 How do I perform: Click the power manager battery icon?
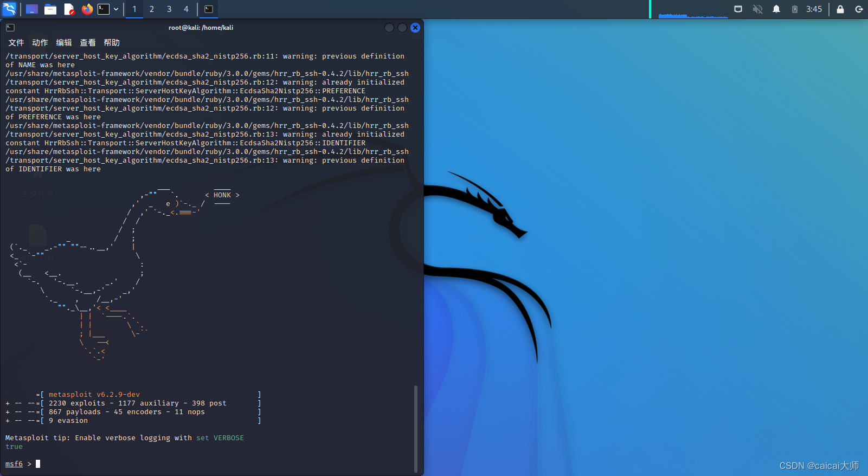pos(795,9)
